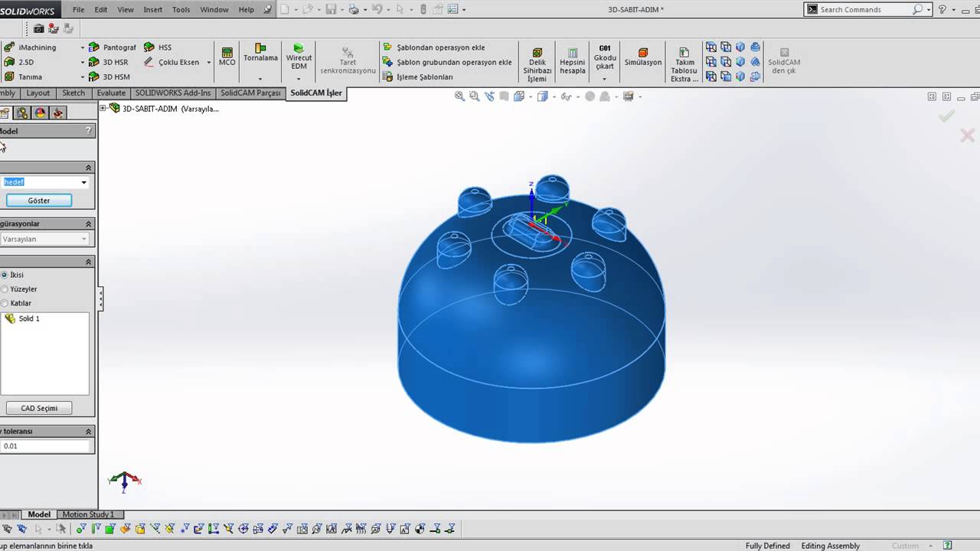Open İşleme Şablonları
980x551 pixels.
pyautogui.click(x=419, y=77)
